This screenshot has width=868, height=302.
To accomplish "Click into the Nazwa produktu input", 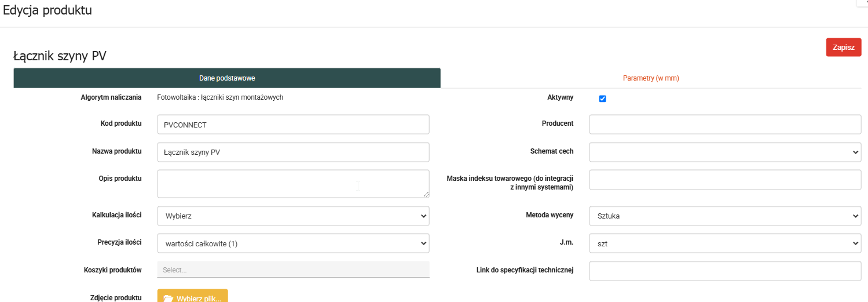I will tap(293, 152).
